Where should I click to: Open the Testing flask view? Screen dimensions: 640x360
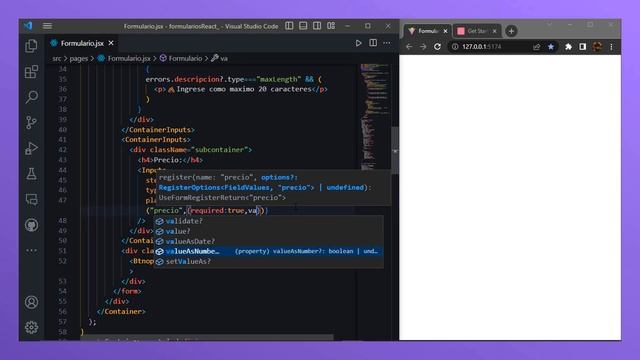[31, 174]
